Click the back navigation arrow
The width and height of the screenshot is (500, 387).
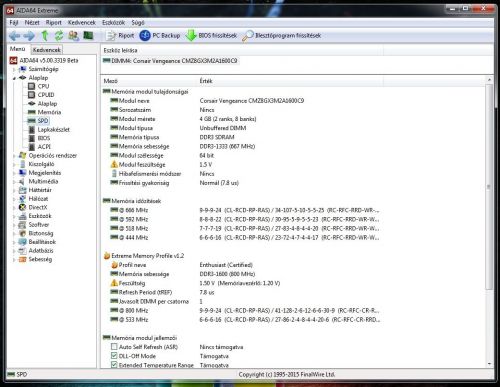click(x=15, y=36)
